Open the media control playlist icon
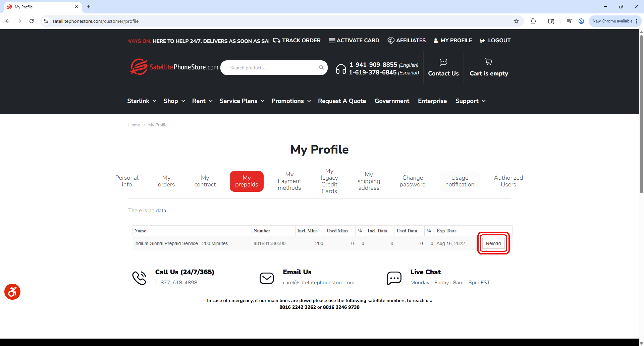This screenshot has height=346, width=644. pos(569,21)
